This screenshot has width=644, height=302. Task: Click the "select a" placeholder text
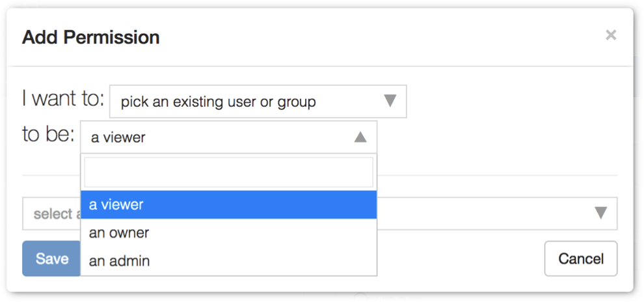[x=57, y=213]
